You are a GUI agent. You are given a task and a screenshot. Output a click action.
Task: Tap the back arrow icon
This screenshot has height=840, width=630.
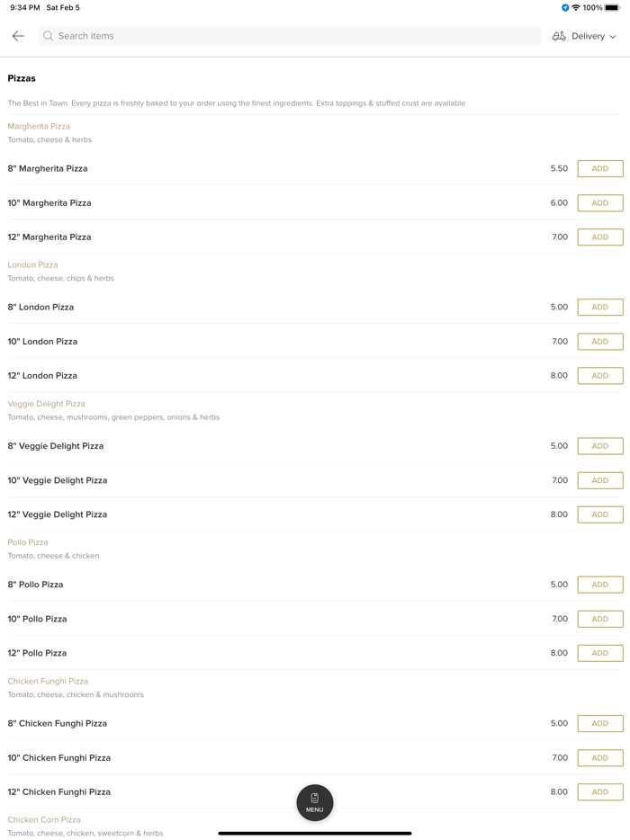[18, 36]
